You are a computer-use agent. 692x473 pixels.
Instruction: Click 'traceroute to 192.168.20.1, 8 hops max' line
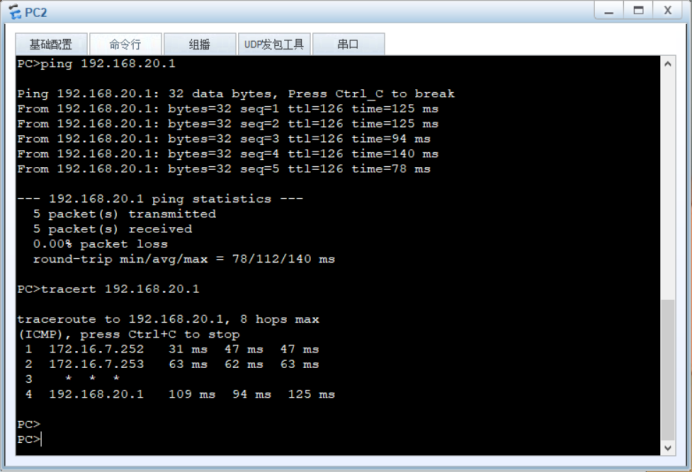coord(168,319)
